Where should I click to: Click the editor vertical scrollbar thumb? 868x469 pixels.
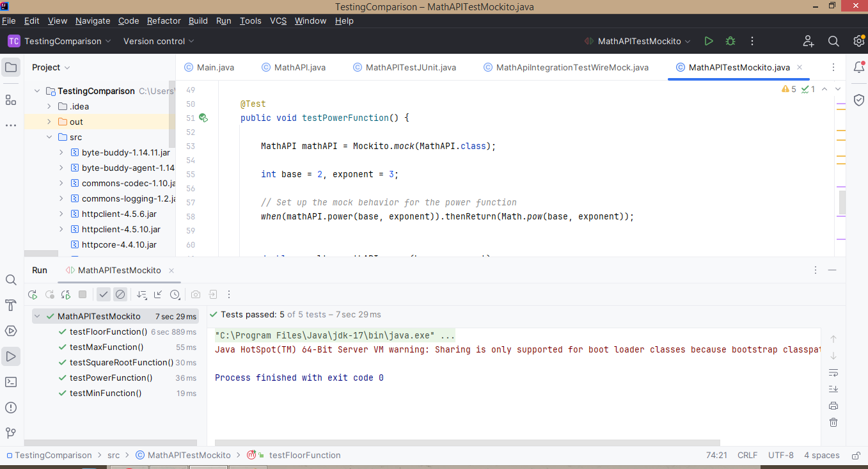coord(842,202)
